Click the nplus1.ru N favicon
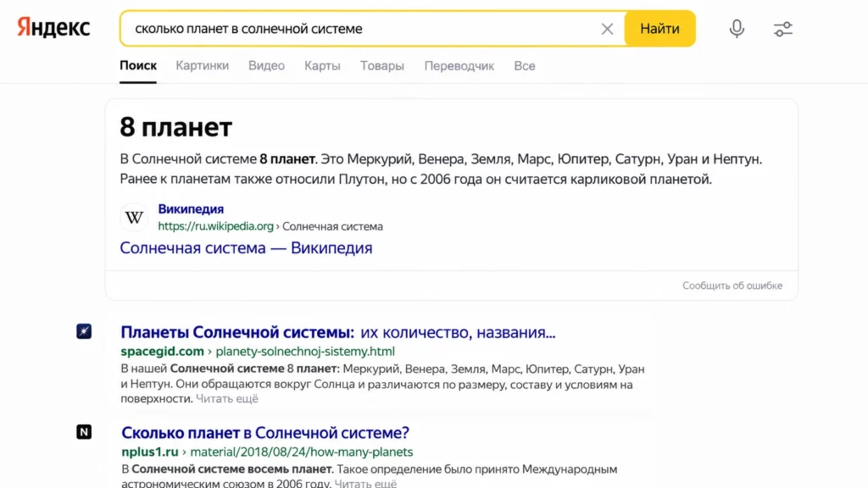868x488 pixels. tap(84, 431)
